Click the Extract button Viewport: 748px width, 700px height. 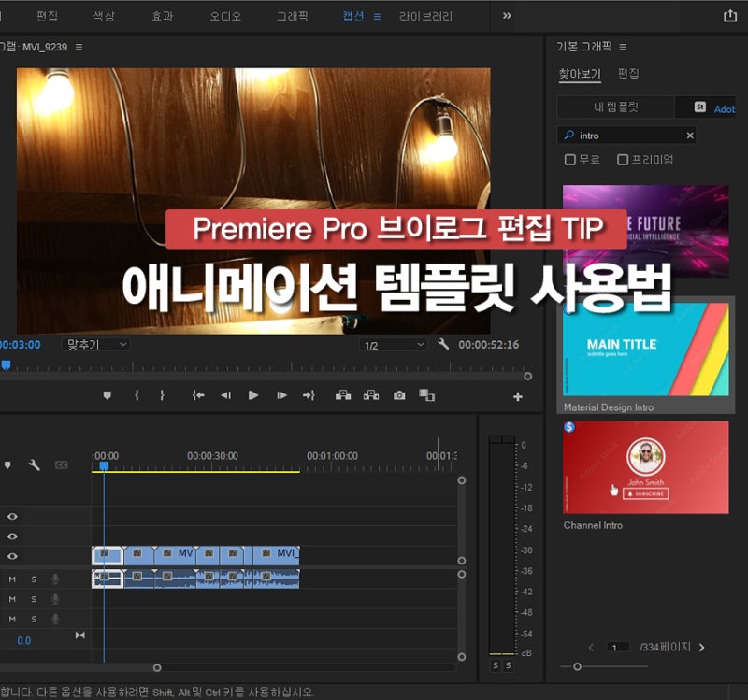(371, 395)
